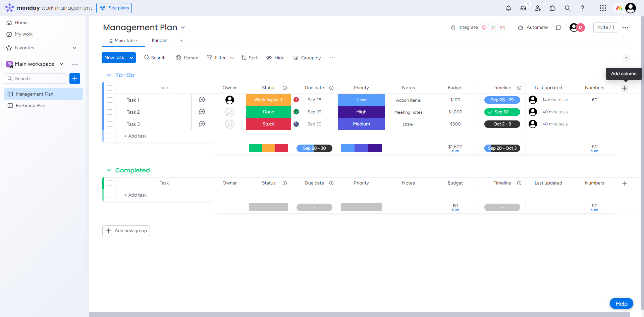Tick the checkbox for Task 1
644x317 pixels.
[x=110, y=100]
